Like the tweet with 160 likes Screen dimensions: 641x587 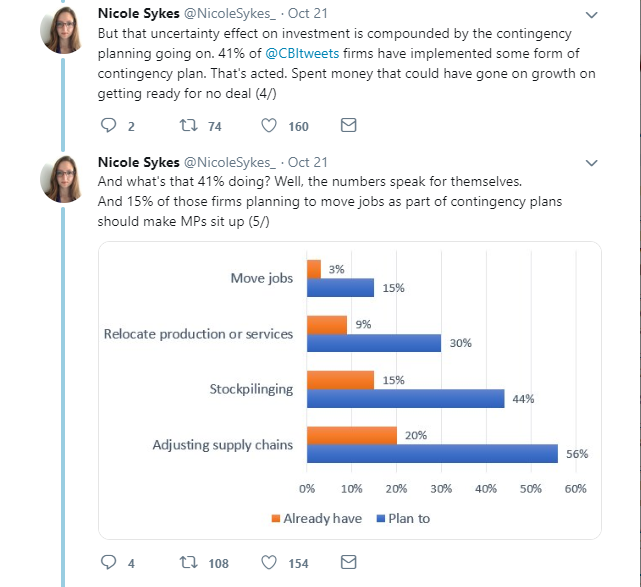(x=269, y=125)
